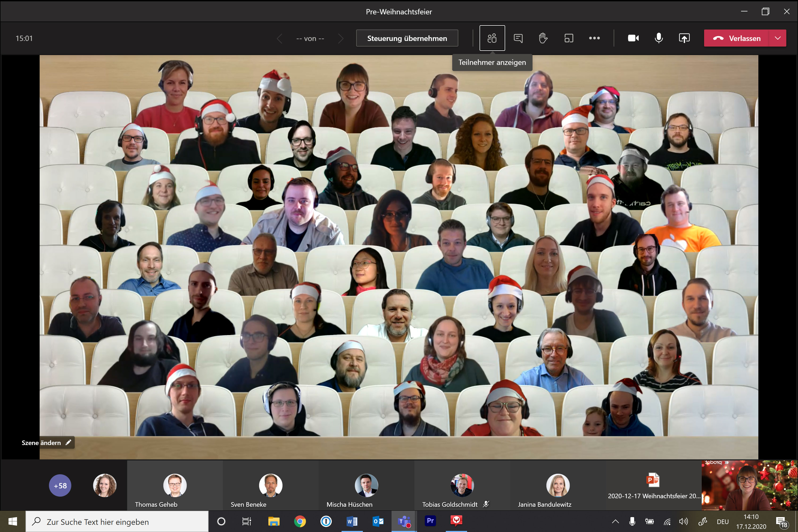Change DEU keyboard language
Screen dimensions: 798x532
point(722,522)
